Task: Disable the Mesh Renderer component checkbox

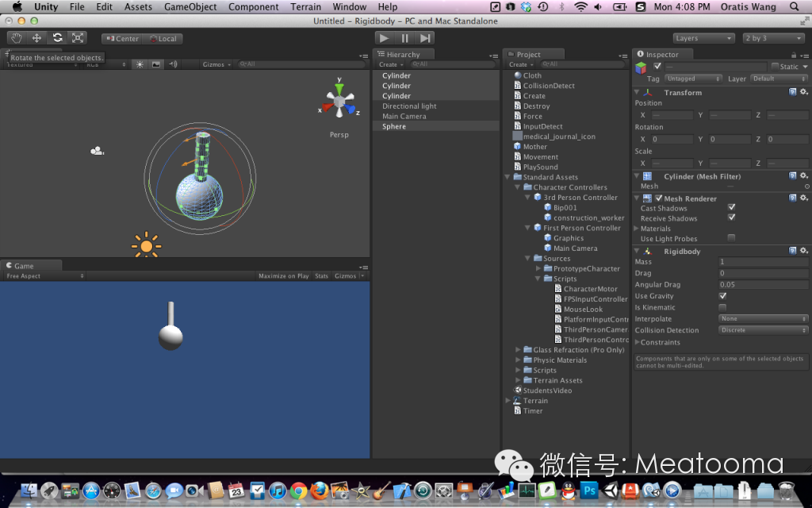Action: (x=659, y=198)
